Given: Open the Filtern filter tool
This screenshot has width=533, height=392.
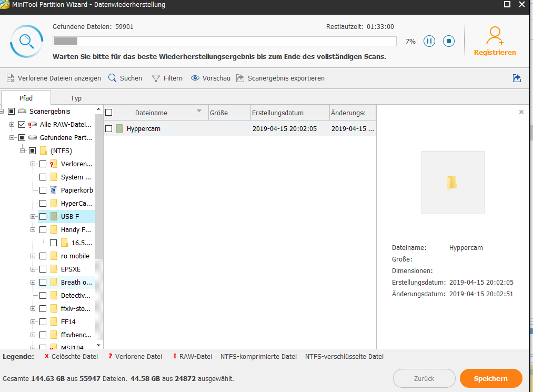Looking at the screenshot, I should click(167, 78).
